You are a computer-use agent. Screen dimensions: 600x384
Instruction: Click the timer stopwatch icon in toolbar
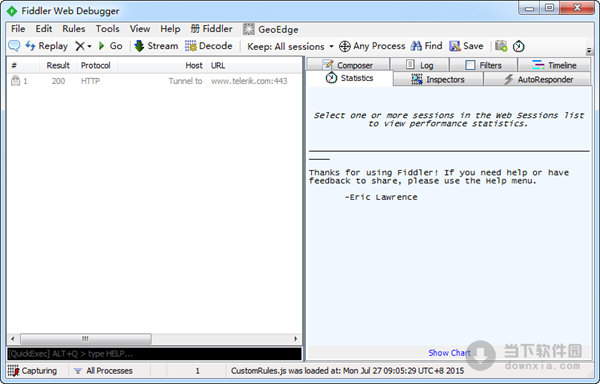tap(518, 46)
